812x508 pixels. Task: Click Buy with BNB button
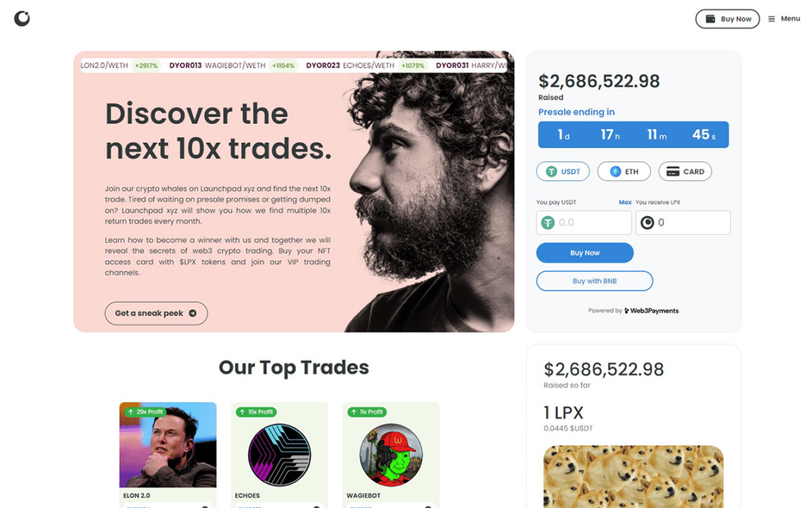click(x=595, y=281)
